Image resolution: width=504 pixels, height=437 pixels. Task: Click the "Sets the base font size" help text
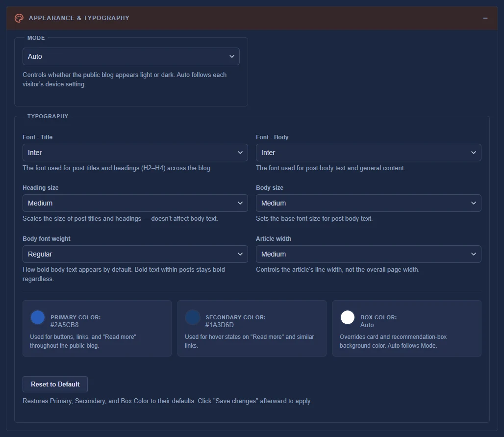(314, 218)
